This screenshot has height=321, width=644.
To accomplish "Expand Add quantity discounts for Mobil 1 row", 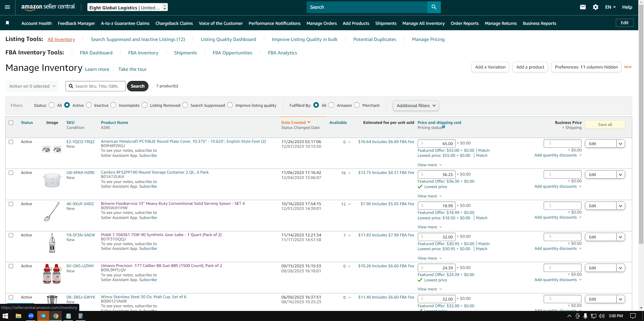I will (558, 248).
